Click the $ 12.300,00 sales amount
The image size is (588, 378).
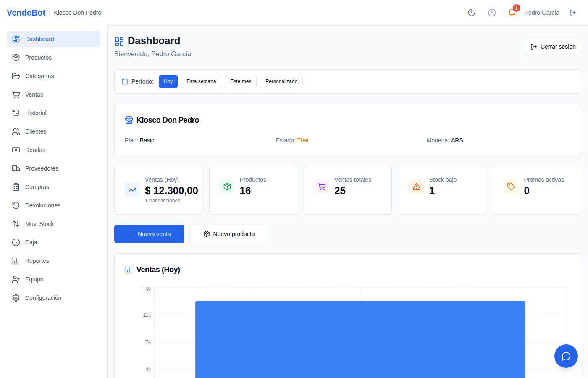coord(171,191)
